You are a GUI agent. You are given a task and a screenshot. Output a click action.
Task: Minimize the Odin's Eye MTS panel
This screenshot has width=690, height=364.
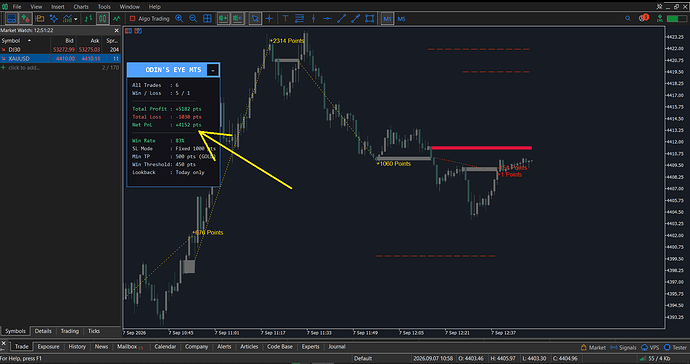tap(213, 70)
